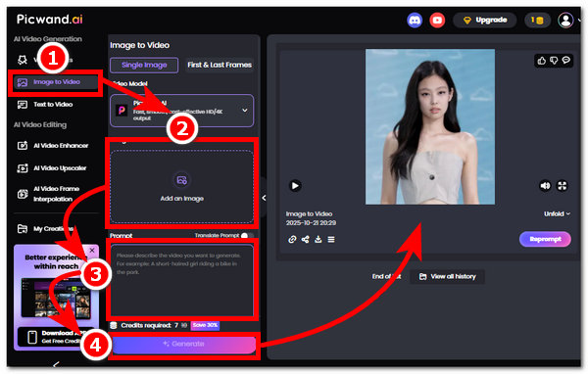This screenshot has height=374, width=588.
Task: Click the promo app screenshot image
Action: (56, 299)
